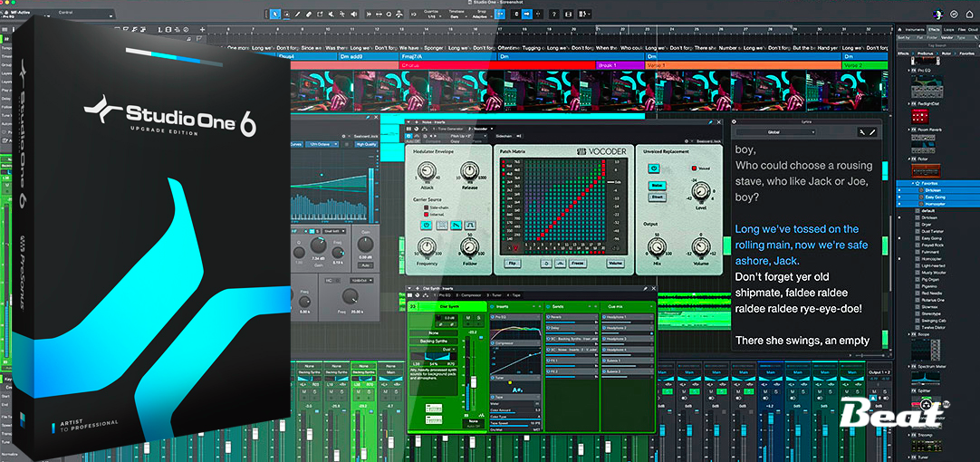
Task: Click the Pro EQ effect thumbnail in browser
Action: click(927, 88)
